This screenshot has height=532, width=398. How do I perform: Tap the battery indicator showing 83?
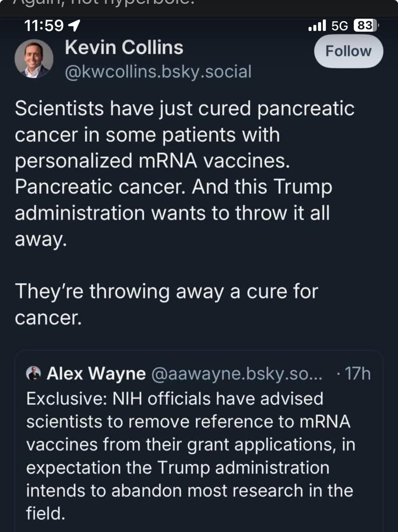click(x=366, y=25)
